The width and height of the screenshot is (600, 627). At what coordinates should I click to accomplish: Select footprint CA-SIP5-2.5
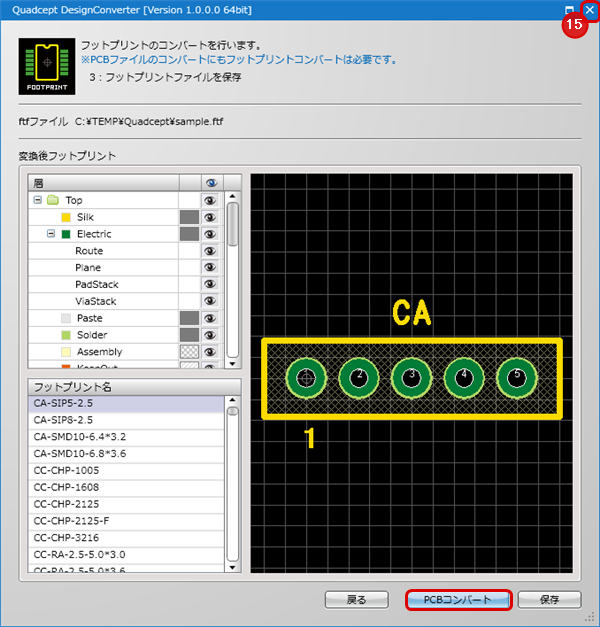coord(126,403)
